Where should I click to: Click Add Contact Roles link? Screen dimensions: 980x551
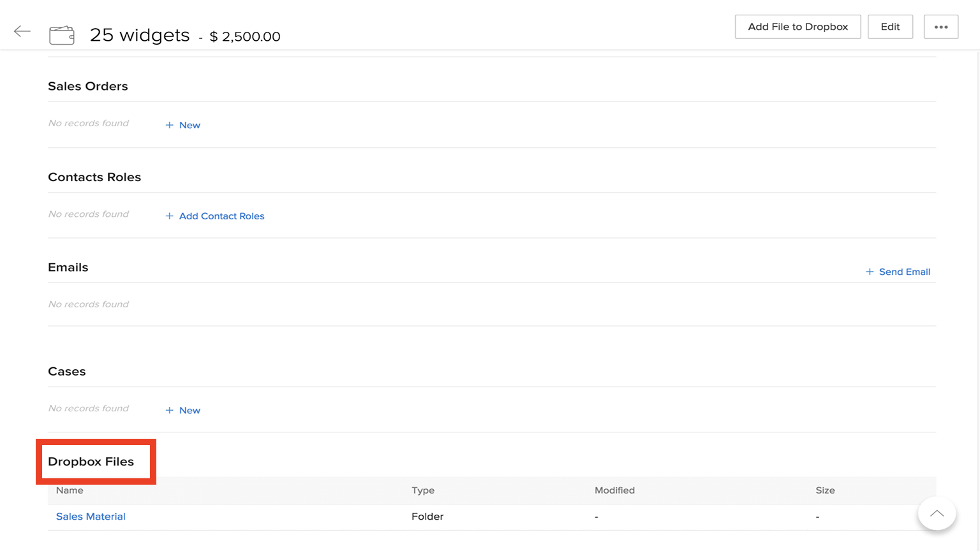pyautogui.click(x=215, y=216)
